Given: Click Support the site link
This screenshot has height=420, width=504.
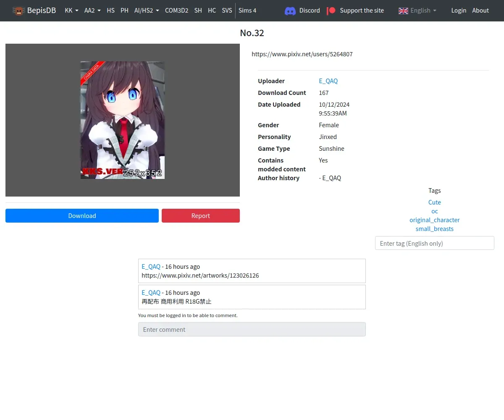Looking at the screenshot, I should coord(362,10).
